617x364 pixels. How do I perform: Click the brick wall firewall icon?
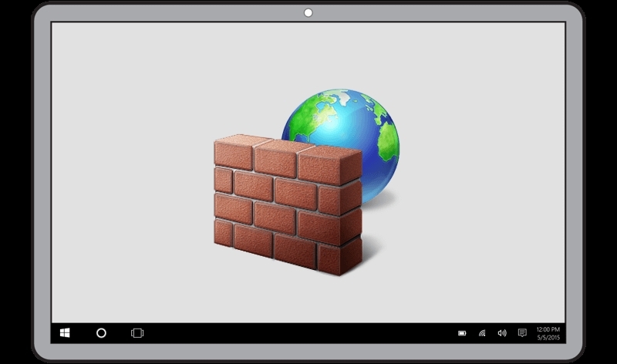[288, 204]
